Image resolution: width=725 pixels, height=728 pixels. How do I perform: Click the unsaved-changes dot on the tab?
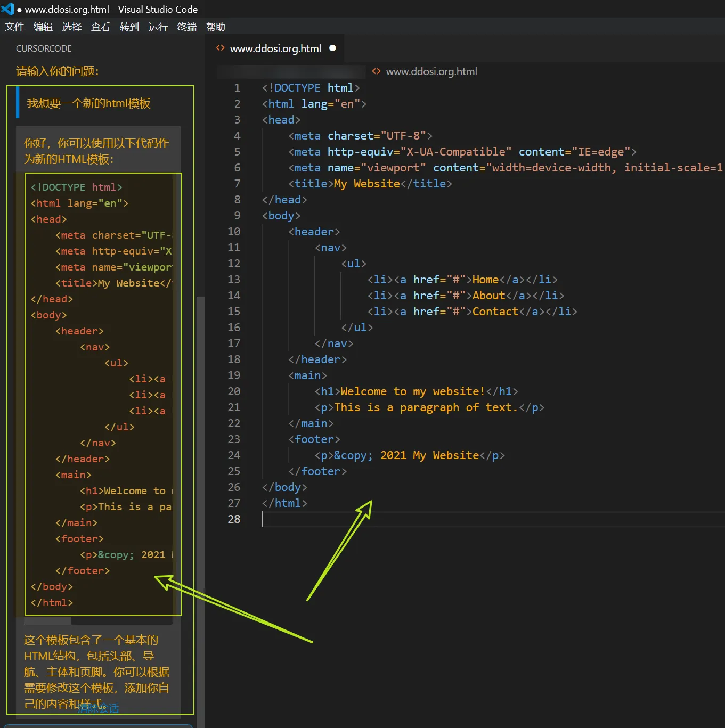pyautogui.click(x=332, y=48)
